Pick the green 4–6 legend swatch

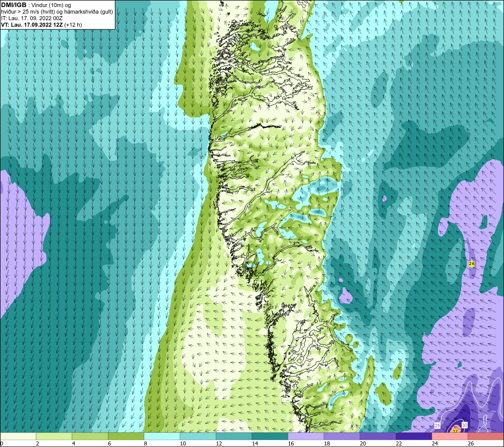pos(90,436)
